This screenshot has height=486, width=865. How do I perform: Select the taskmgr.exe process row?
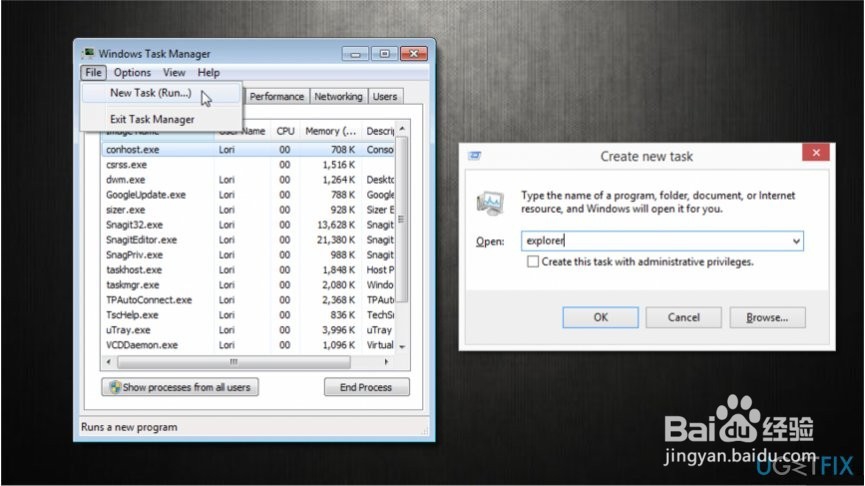[248, 285]
